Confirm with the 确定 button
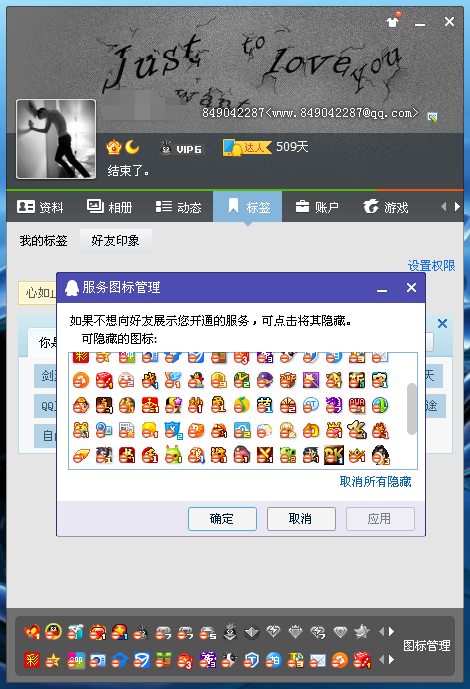 [222, 519]
